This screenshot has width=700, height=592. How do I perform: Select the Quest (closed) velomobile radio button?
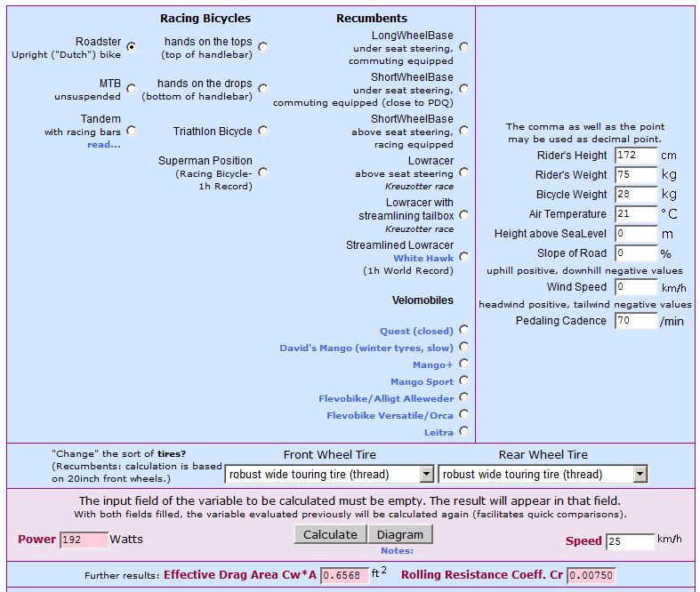click(464, 330)
